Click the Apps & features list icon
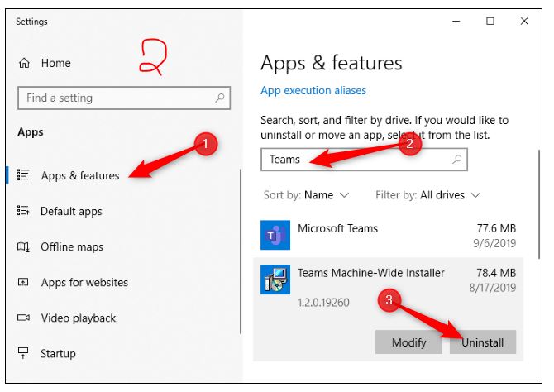The image size is (554, 392). coord(23,174)
